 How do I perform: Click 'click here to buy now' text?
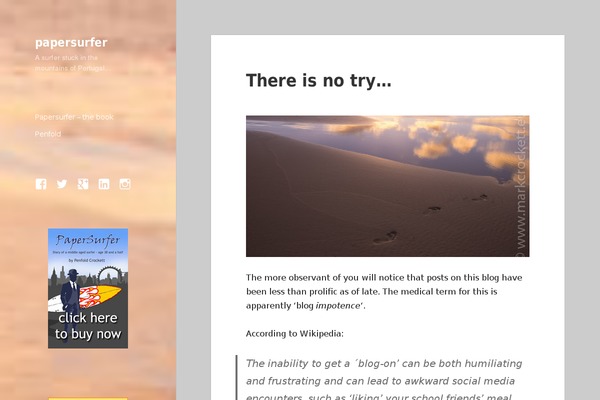tap(88, 326)
